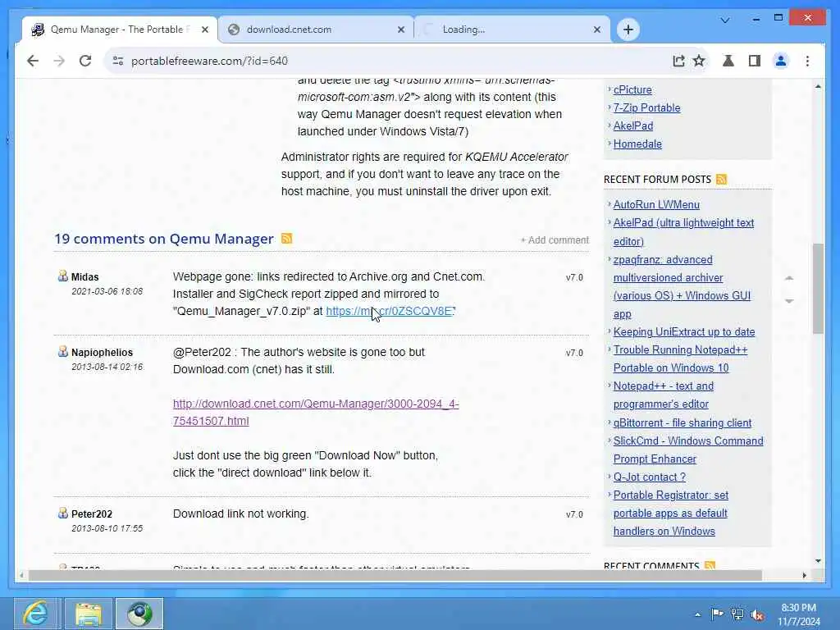Open site information icon in address bar

pos(118,61)
